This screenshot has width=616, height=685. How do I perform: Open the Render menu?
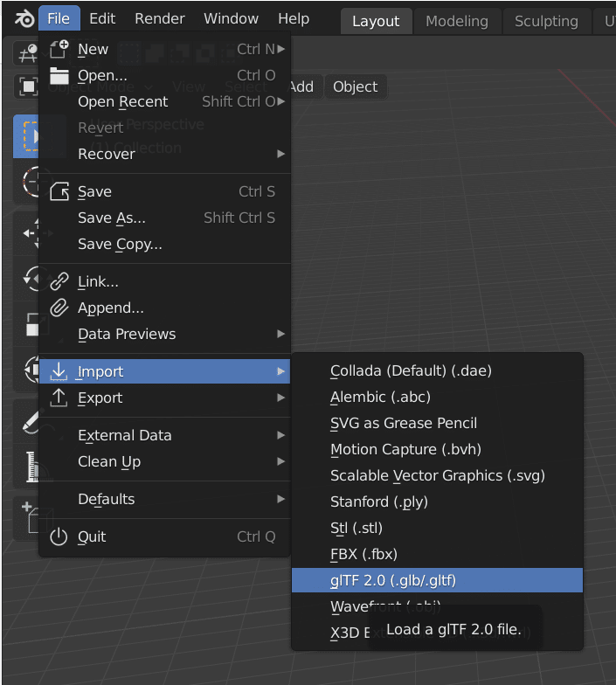point(159,19)
